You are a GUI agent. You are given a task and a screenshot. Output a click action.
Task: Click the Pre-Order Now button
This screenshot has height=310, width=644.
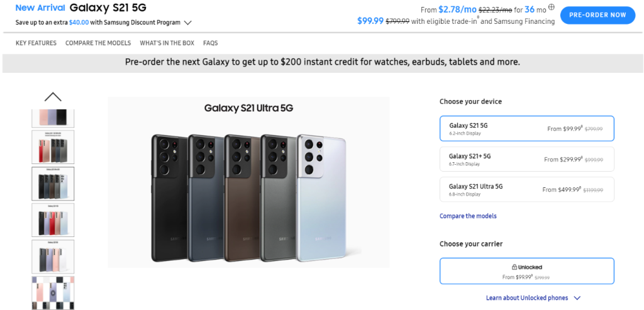point(597,15)
